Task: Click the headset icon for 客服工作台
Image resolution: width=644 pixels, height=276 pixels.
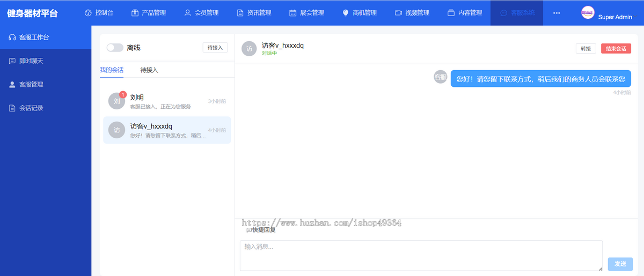Action: pos(12,38)
